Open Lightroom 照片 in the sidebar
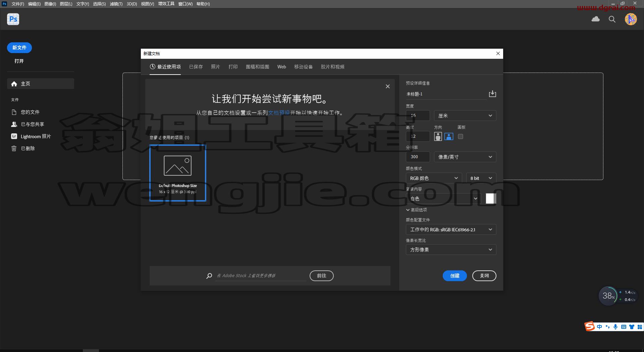This screenshot has height=352, width=644. 31,136
